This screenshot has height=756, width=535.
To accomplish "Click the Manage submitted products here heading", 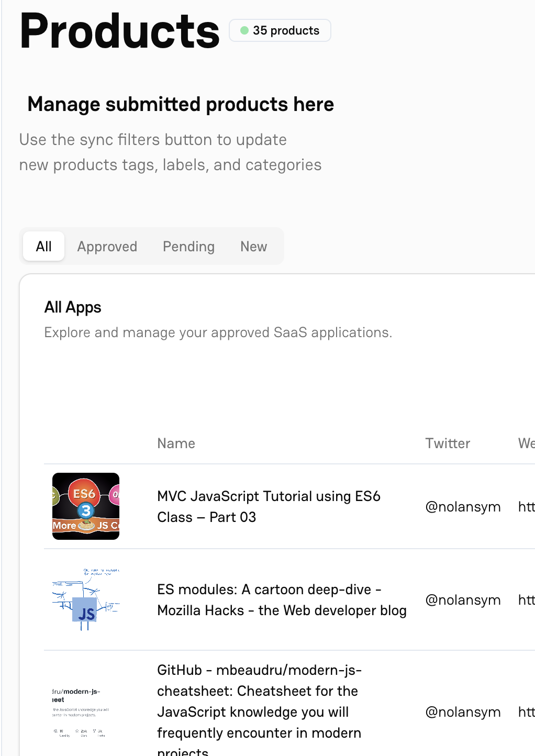I will coord(180,104).
